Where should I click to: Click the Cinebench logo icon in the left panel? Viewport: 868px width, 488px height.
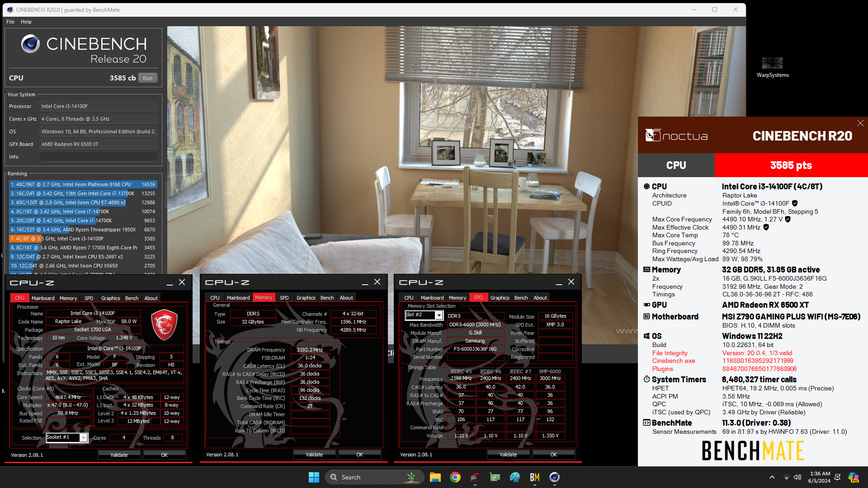point(30,44)
